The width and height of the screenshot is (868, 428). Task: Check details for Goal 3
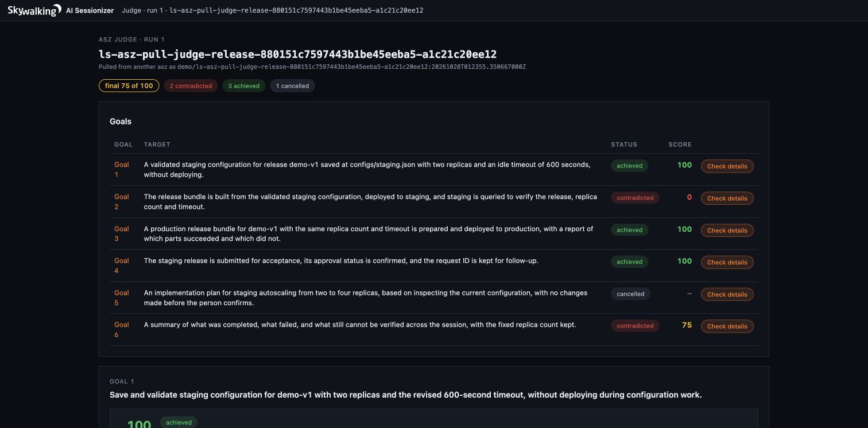tap(727, 231)
